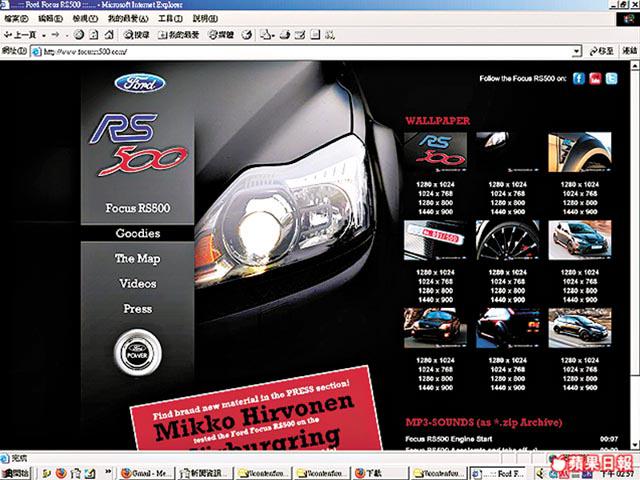640x480 pixels.
Task: Click the Forward arrow in the toolbar
Action: tap(55, 35)
